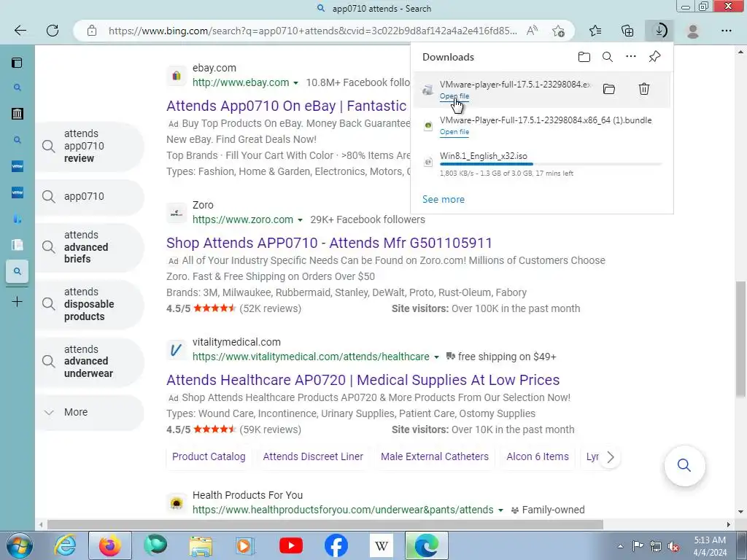The image size is (747, 560).
Task: Open the Attends Discreet Liner sitelink
Action: pyautogui.click(x=313, y=456)
